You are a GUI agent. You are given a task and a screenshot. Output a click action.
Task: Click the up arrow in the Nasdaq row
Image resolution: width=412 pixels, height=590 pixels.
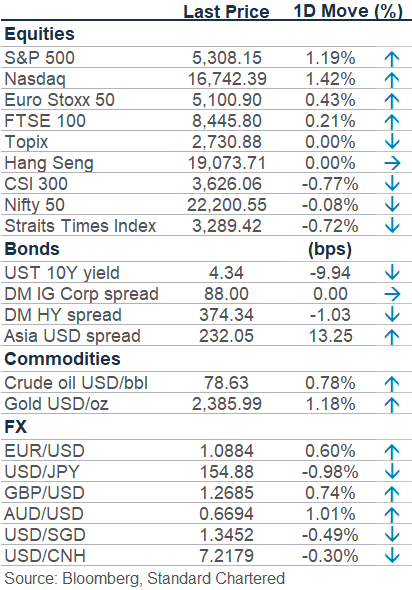click(392, 79)
